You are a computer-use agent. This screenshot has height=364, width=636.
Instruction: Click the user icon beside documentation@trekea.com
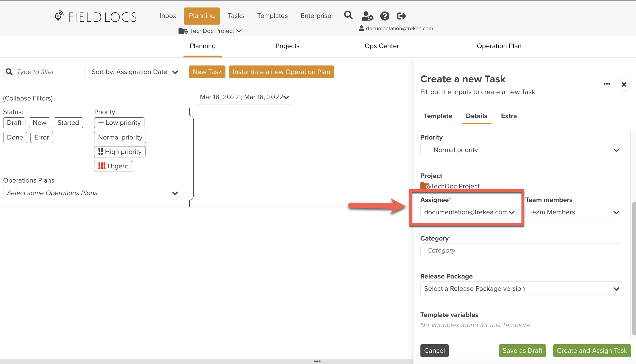(361, 28)
